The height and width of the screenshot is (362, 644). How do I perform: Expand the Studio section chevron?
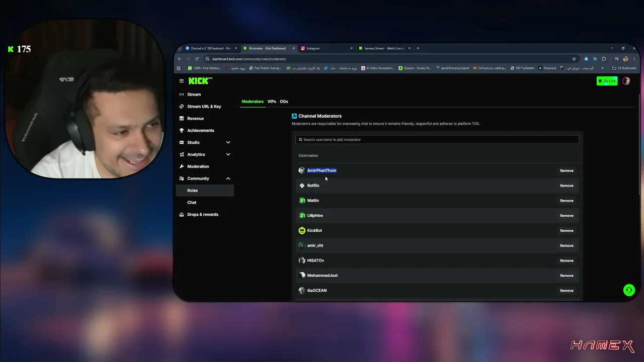coord(228,143)
